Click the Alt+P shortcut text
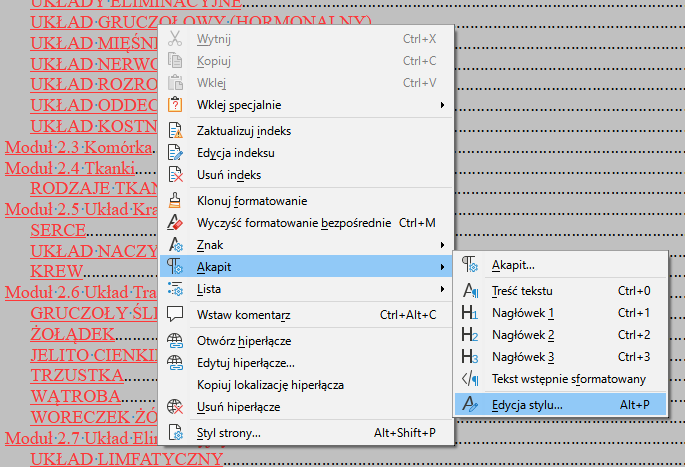The height and width of the screenshot is (467, 685). point(635,405)
